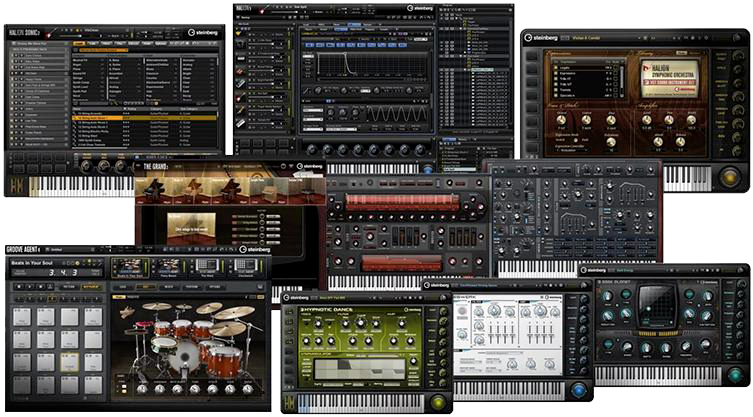Screen dimensions: 753x417
Task: Hit the kick drum on the drum kit
Action: [185, 354]
